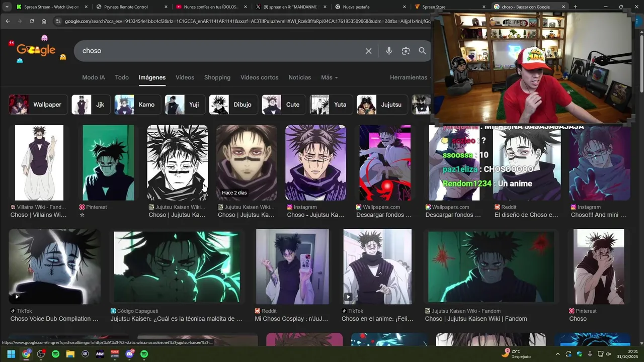
Task: Filter images by Yuji chip
Action: pos(185,105)
